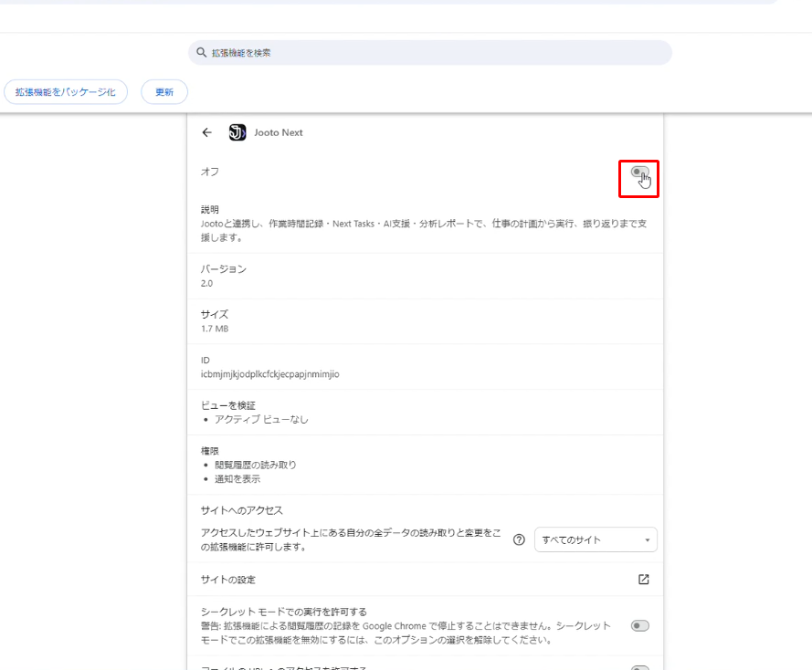Click the オフ status label
Viewport: 812px width, 670px height.
coord(210,172)
